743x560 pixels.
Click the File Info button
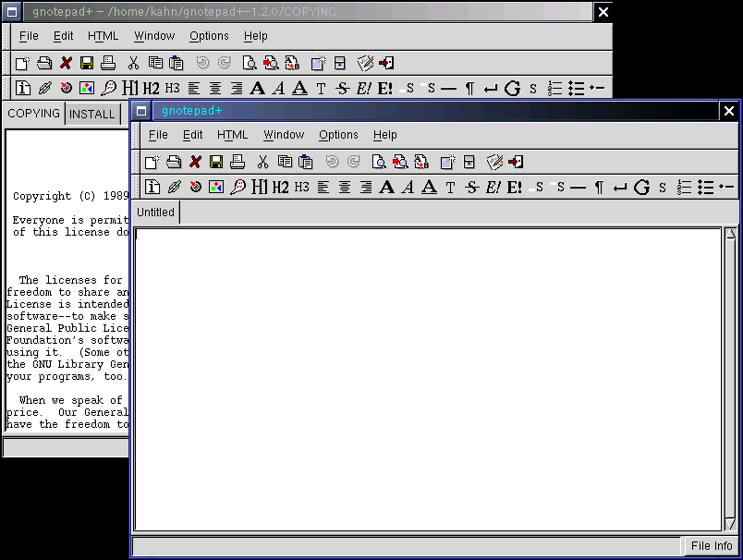pos(712,546)
